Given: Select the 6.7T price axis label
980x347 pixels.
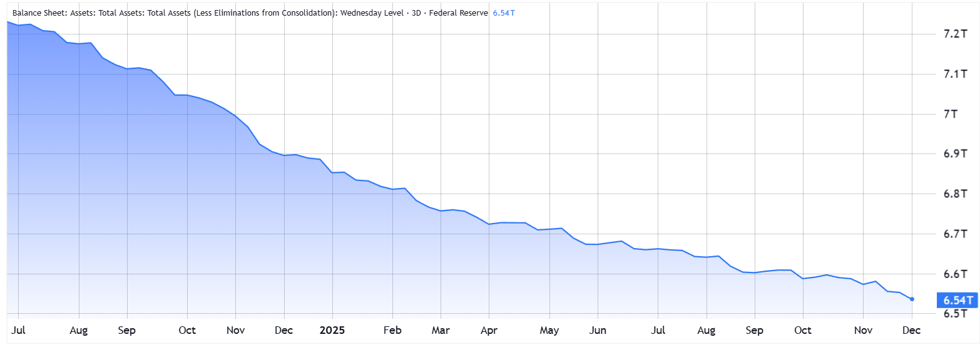Looking at the screenshot, I should pos(951,234).
